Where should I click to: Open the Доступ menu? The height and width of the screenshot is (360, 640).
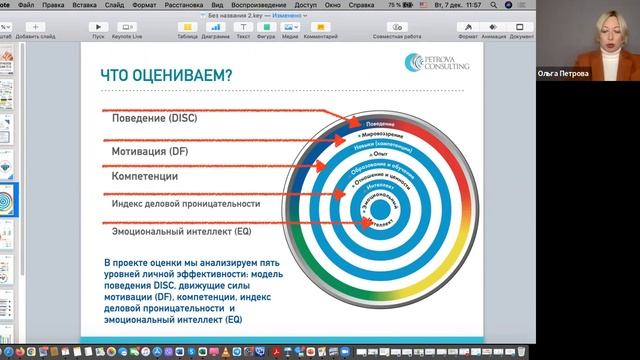tap(305, 5)
